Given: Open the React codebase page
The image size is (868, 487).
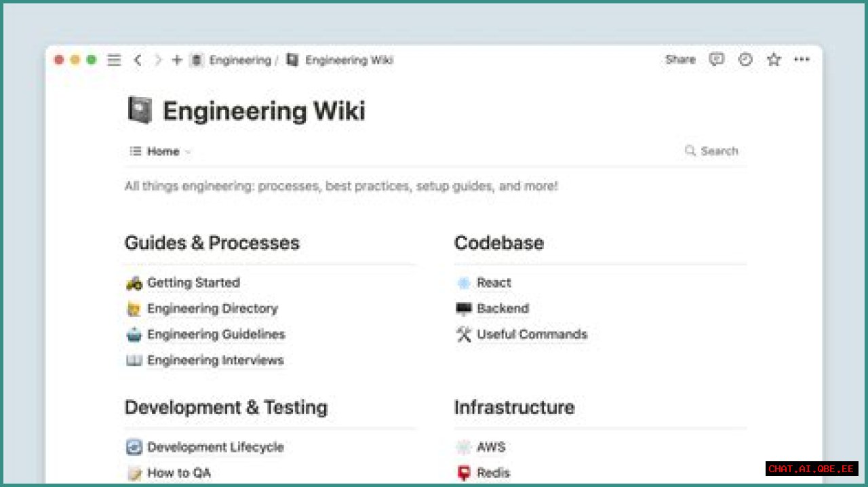Looking at the screenshot, I should (494, 283).
